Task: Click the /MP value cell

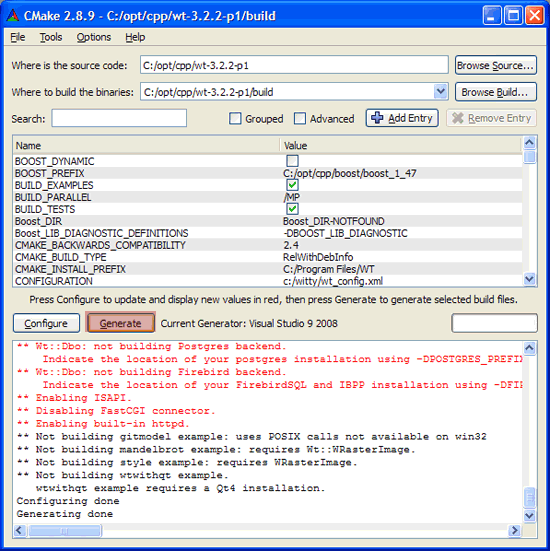Action: click(x=291, y=197)
